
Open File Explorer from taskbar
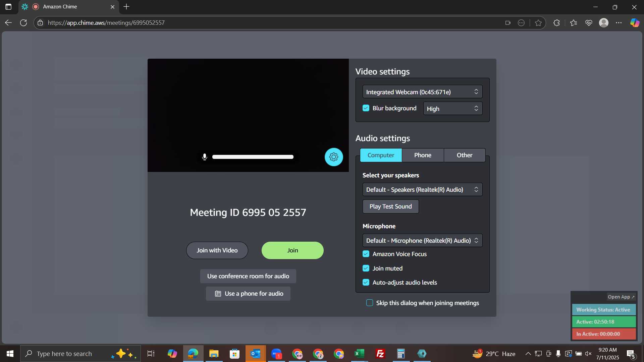pyautogui.click(x=214, y=354)
